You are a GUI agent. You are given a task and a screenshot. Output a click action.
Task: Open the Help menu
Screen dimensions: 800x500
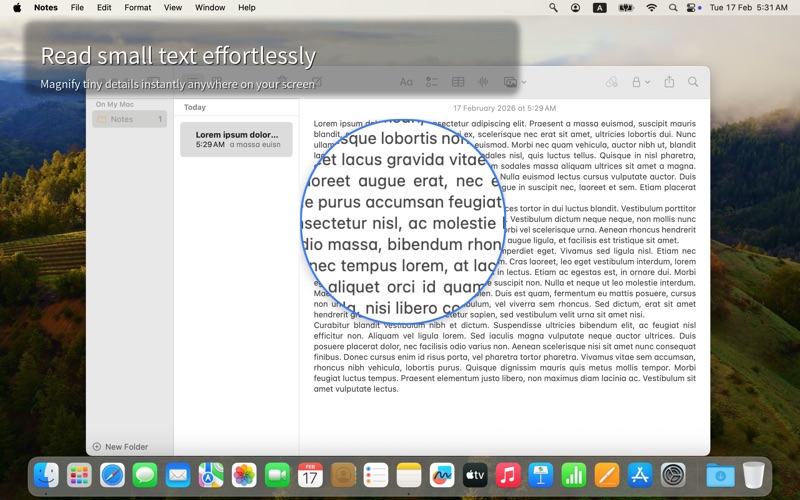pos(247,8)
